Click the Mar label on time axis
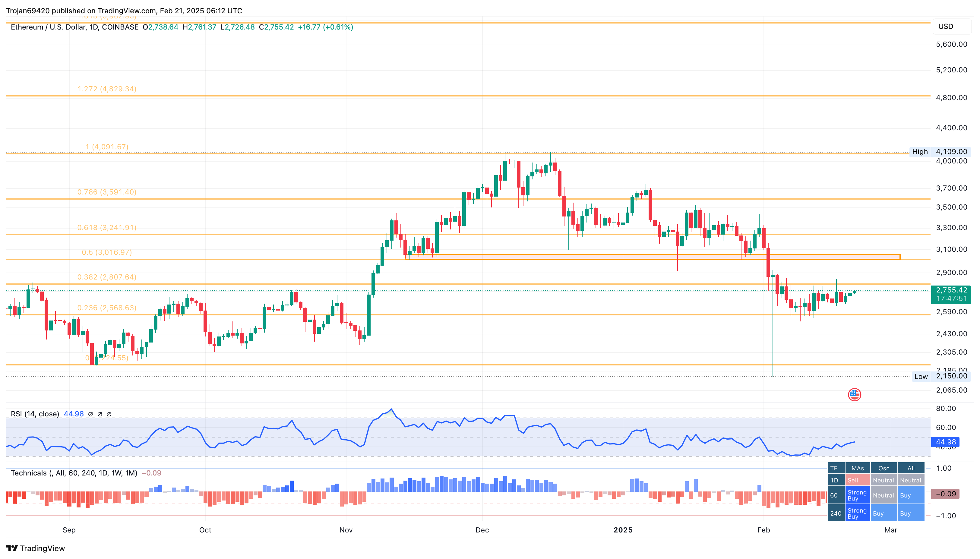Image resolution: width=980 pixels, height=559 pixels. 890,530
